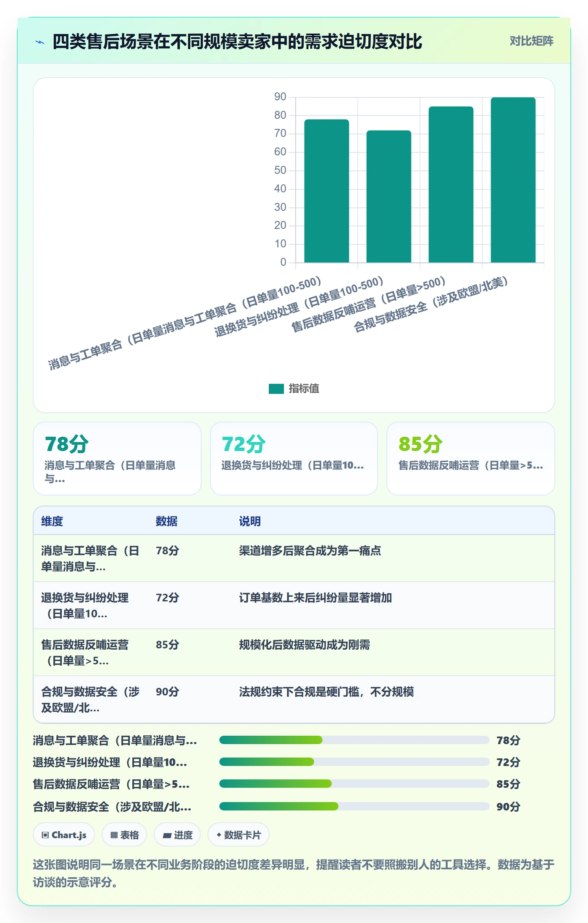
Task: Select the 表格 tag
Action: click(x=124, y=835)
